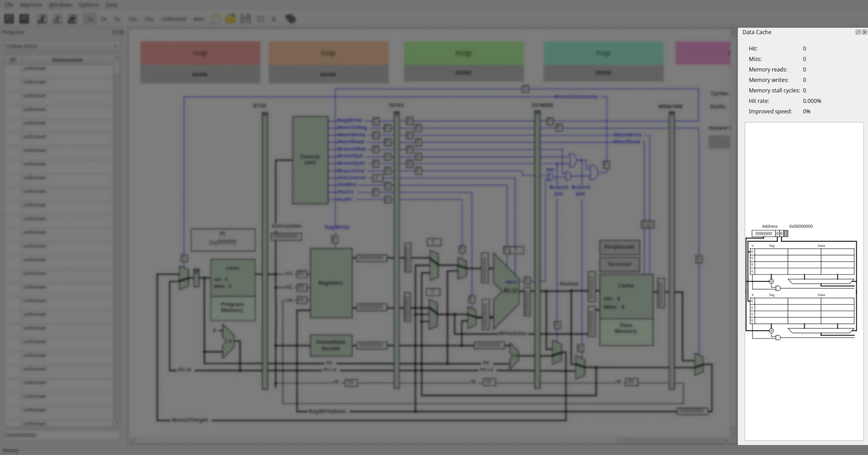Open the File menu

point(9,5)
